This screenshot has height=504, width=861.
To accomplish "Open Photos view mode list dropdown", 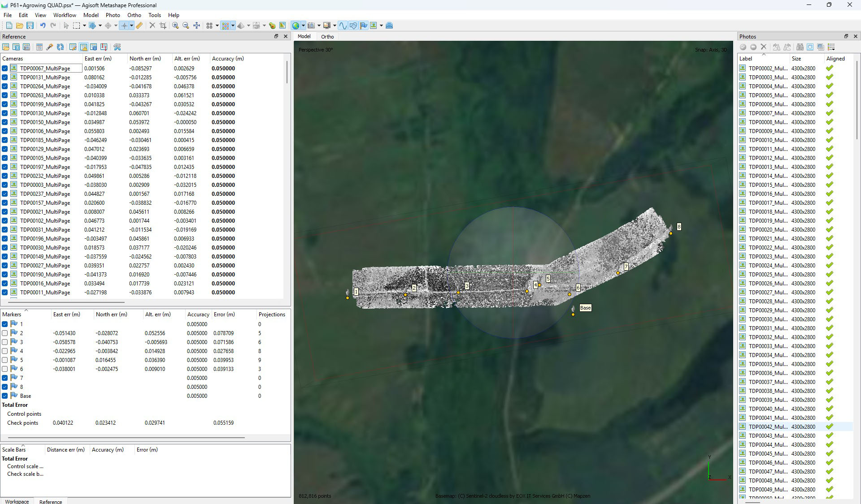I will coord(831,47).
